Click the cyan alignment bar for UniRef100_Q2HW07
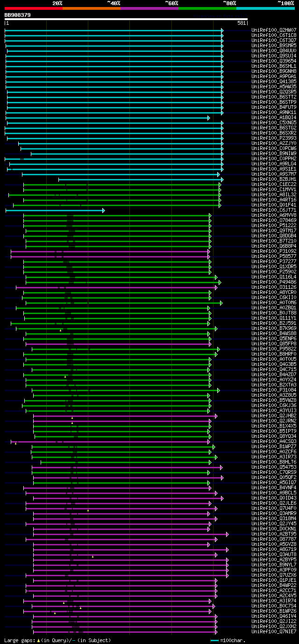The width and height of the screenshot is (299, 644). 113,30
